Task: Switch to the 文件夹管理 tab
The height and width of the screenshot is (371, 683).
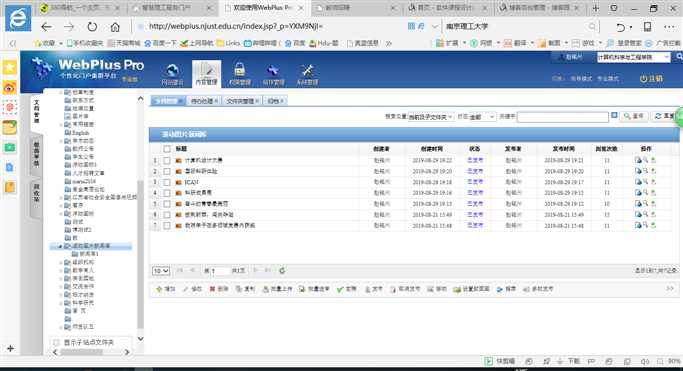Action: tap(243, 101)
